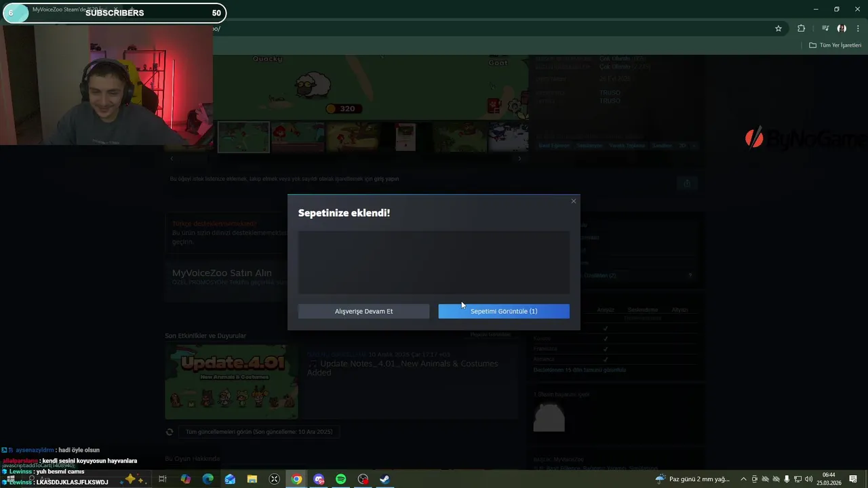Open purple chat app on taskbar
The height and width of the screenshot is (488, 868).
319,479
